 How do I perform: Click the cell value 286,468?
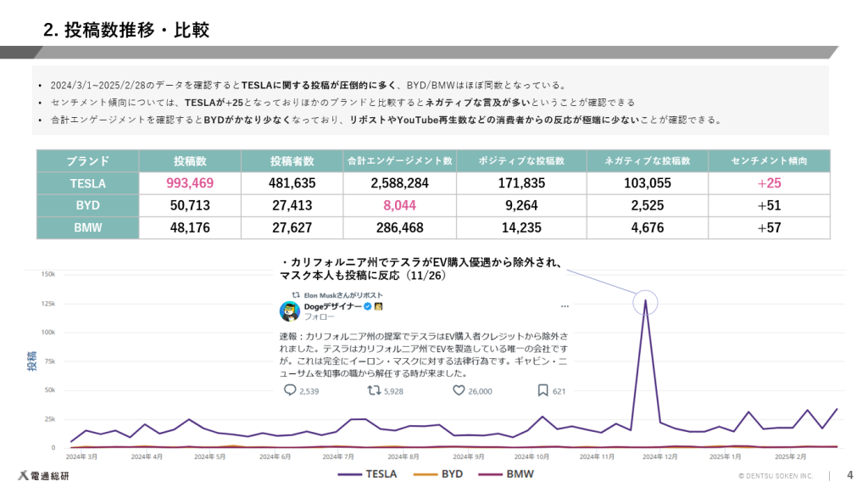pyautogui.click(x=400, y=227)
